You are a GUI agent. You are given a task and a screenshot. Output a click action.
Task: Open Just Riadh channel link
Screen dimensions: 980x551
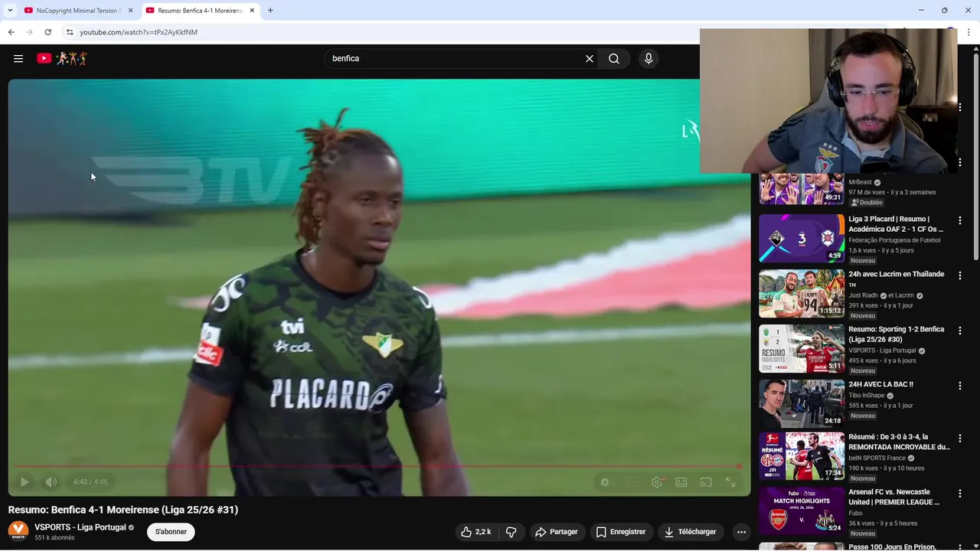click(863, 295)
